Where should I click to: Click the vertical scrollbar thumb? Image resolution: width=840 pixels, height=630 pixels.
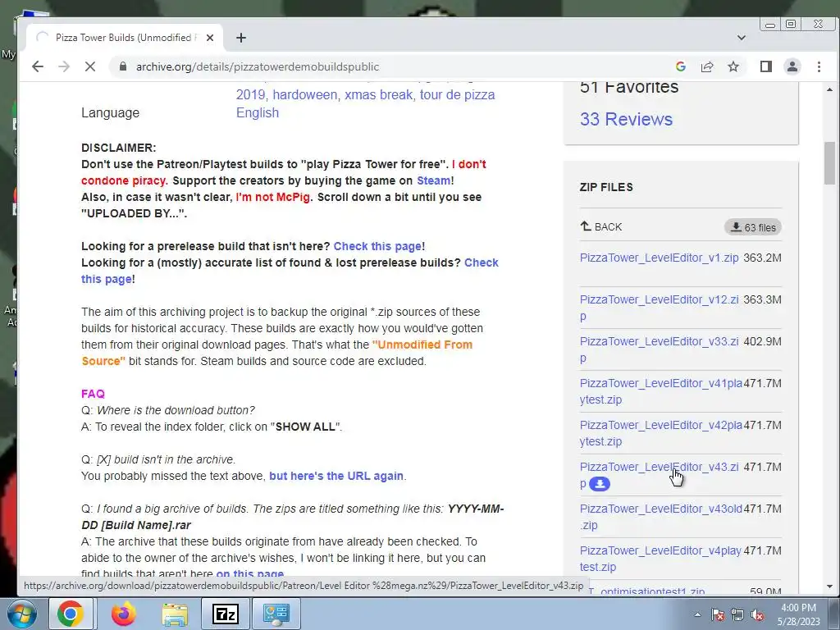829,163
